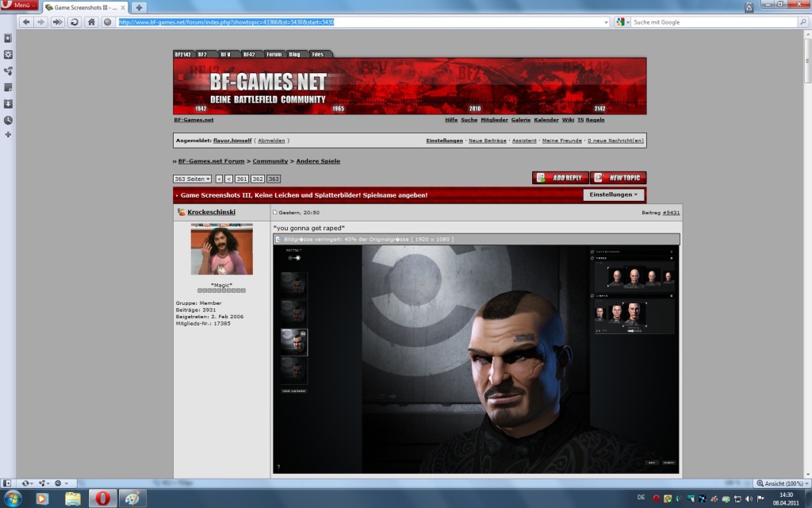Screen dimensions: 812x508
Task: Expand the address bar history dropdown
Action: coord(606,22)
